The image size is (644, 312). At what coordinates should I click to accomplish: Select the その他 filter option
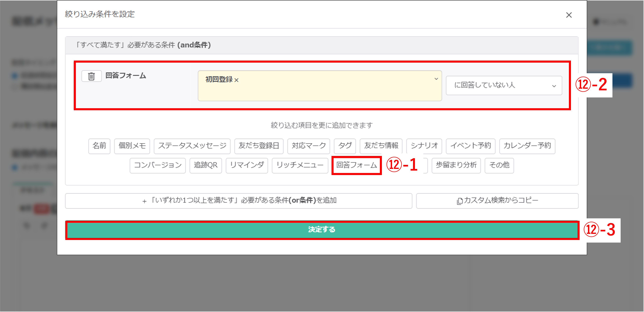click(x=499, y=165)
